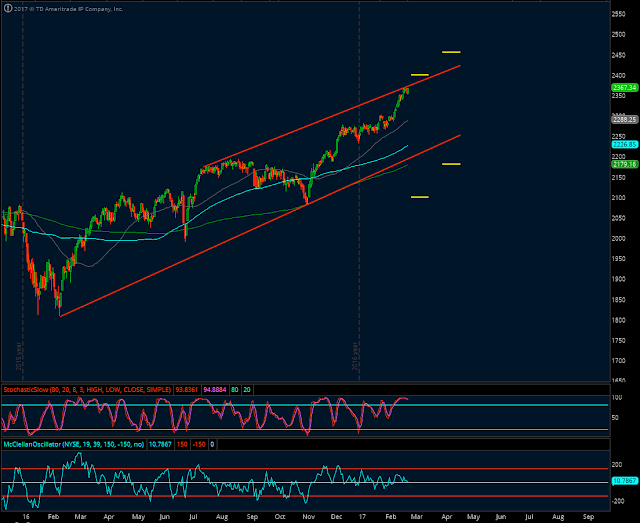Click the stochastic overbought level 80 label
Screen dimensions: 640x523
(x=235, y=390)
